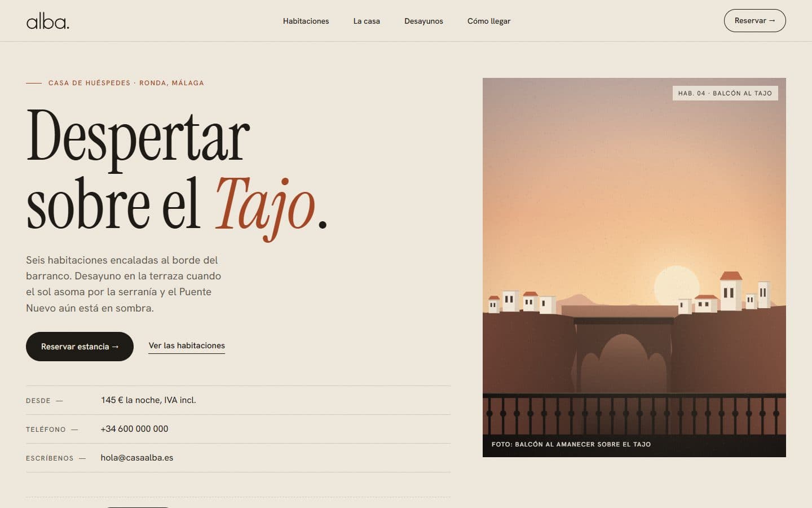Click the alba. logo
The height and width of the screenshot is (508, 812).
(48, 21)
